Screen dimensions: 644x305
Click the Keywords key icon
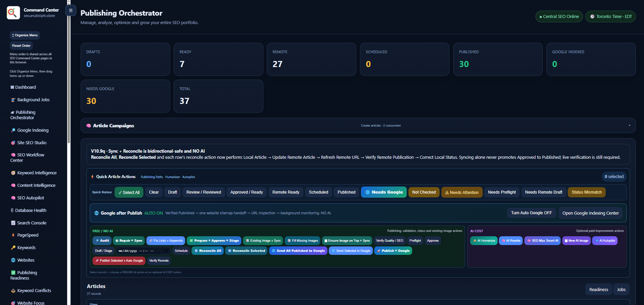click(x=13, y=248)
